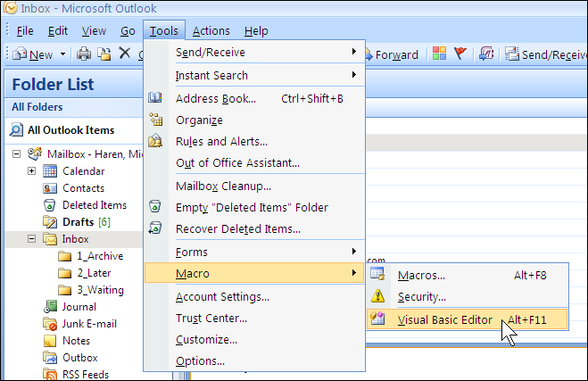Viewport: 588px width, 381px height.
Task: Choose Visual Basic Editor from submenu
Action: 444,319
